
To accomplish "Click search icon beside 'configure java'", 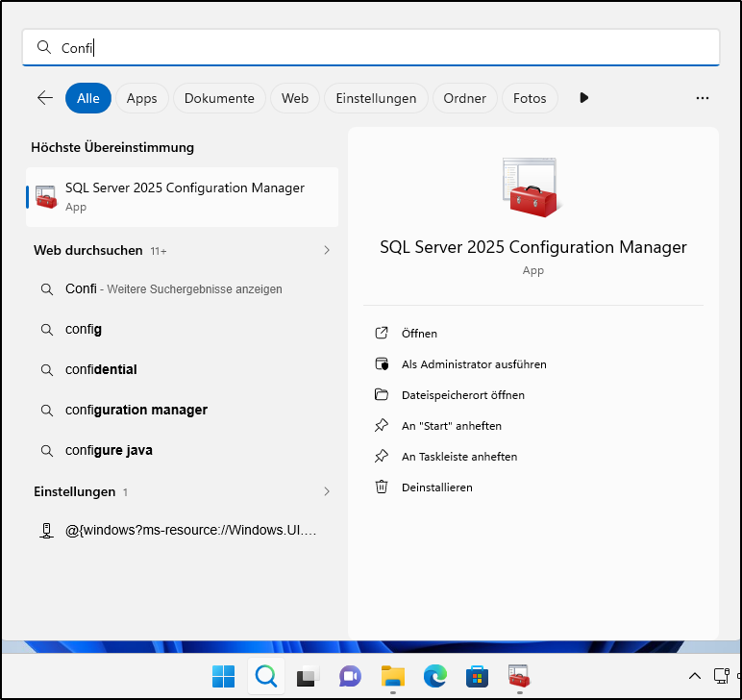I will pyautogui.click(x=46, y=451).
